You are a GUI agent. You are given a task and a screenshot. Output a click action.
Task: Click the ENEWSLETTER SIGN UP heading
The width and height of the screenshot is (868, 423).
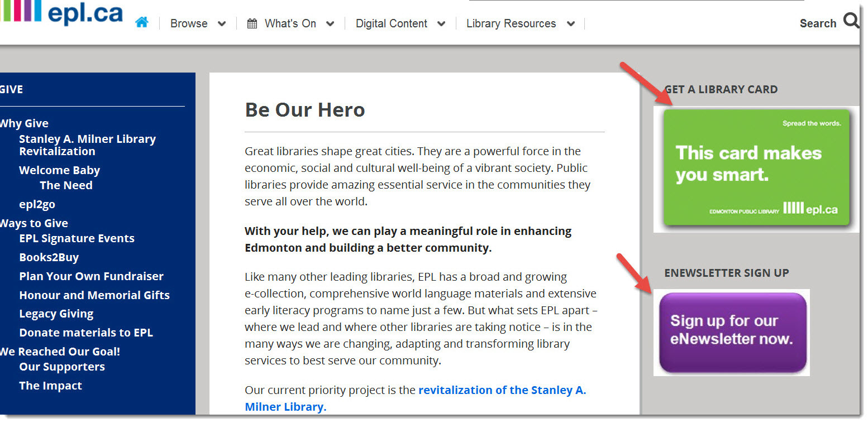point(727,273)
